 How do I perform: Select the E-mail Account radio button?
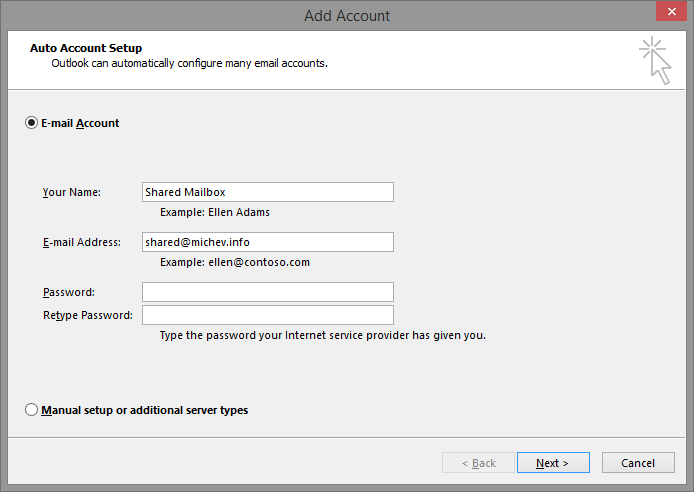(x=31, y=123)
